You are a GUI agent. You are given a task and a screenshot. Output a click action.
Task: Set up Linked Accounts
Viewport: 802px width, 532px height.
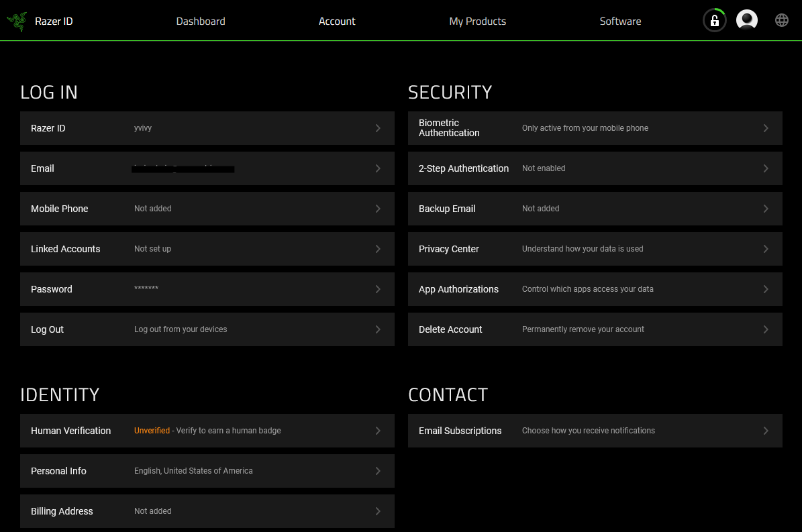[x=207, y=249]
